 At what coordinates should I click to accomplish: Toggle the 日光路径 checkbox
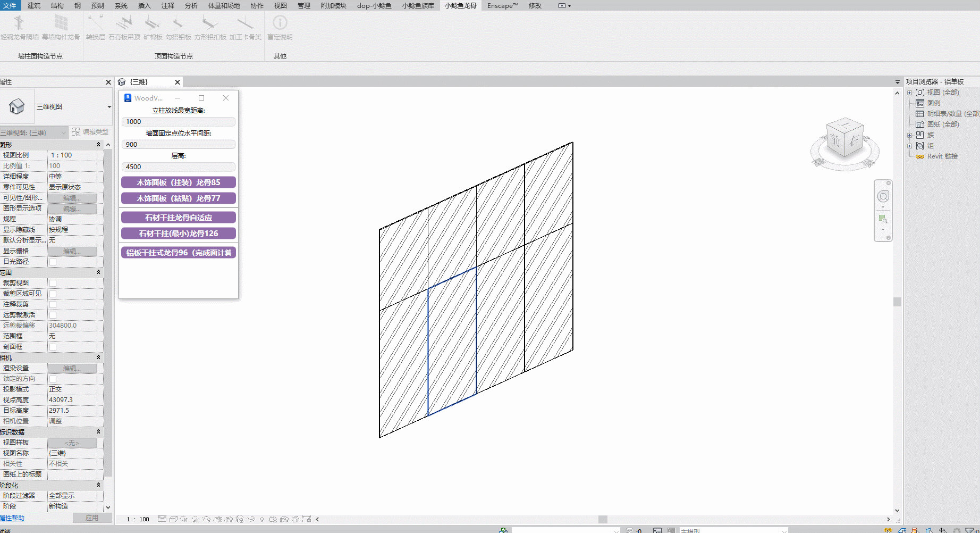pyautogui.click(x=53, y=262)
